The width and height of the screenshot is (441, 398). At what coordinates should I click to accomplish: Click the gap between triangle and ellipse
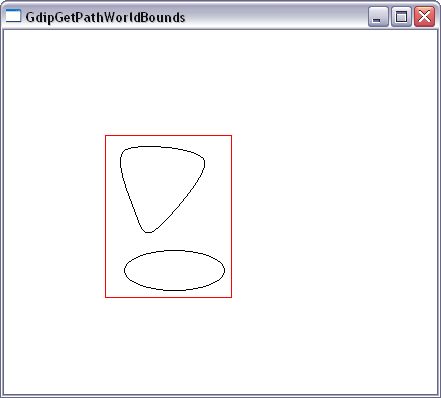173,242
